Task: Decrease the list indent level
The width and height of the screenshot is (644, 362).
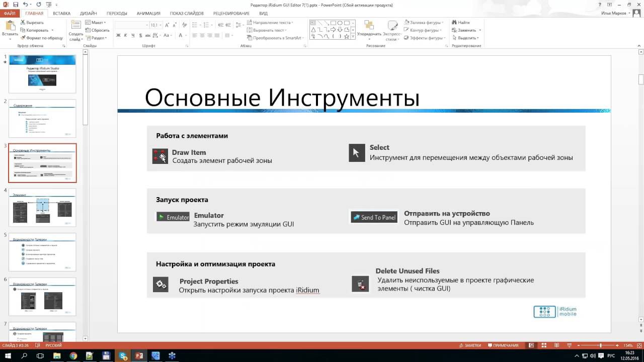Action: pyautogui.click(x=221, y=25)
